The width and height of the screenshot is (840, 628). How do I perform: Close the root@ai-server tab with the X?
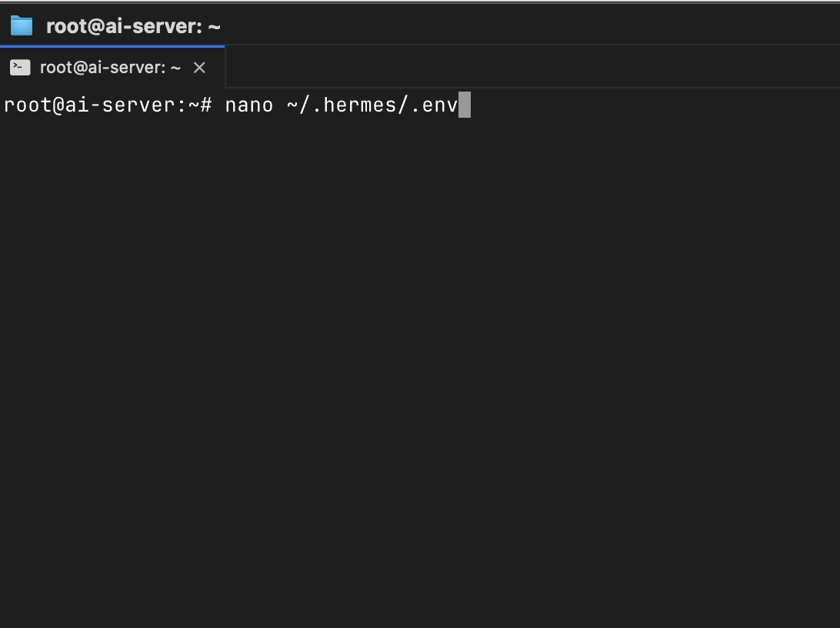(x=199, y=68)
